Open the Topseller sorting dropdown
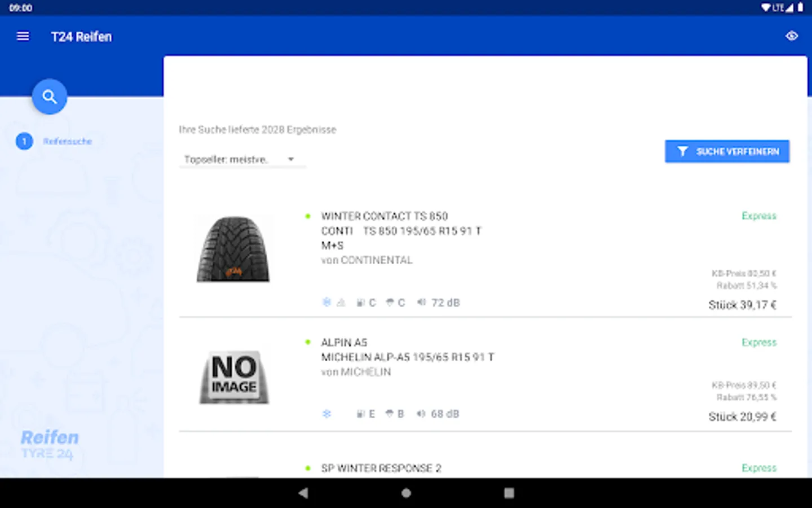The height and width of the screenshot is (508, 812). click(242, 160)
